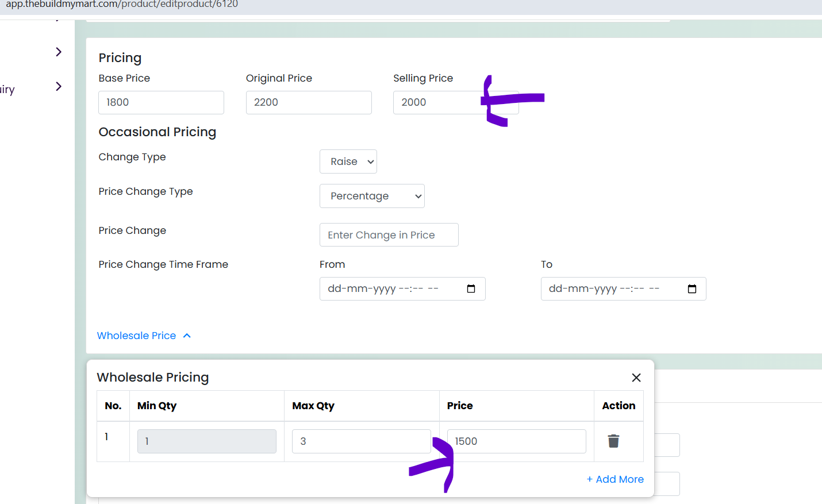Screen dimensions: 822x504
Task: Click the 'Min Qty' column header
Action: pos(157,406)
